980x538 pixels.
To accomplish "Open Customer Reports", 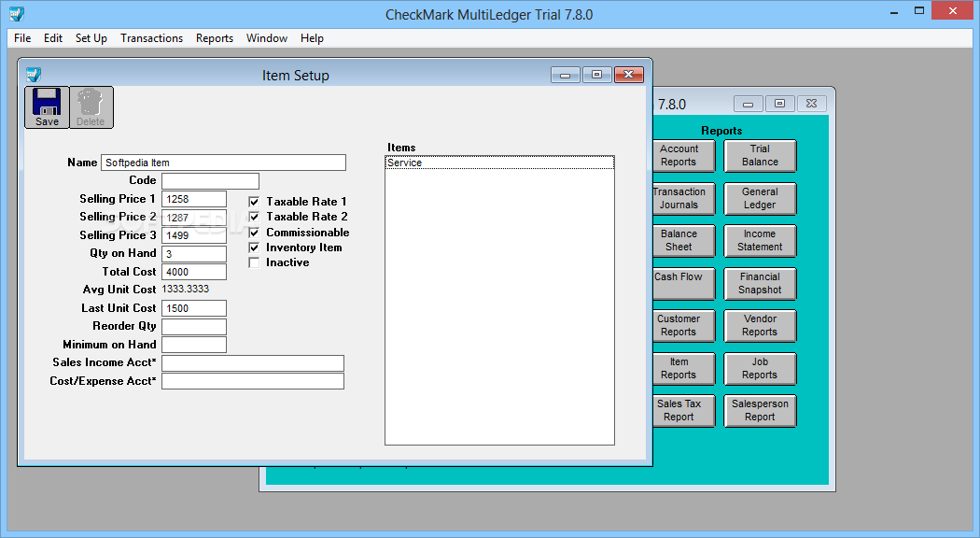I will [x=683, y=325].
